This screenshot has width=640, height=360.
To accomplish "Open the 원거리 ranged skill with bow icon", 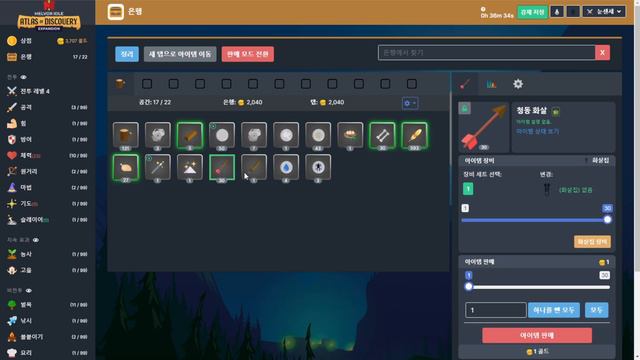I will 47,171.
